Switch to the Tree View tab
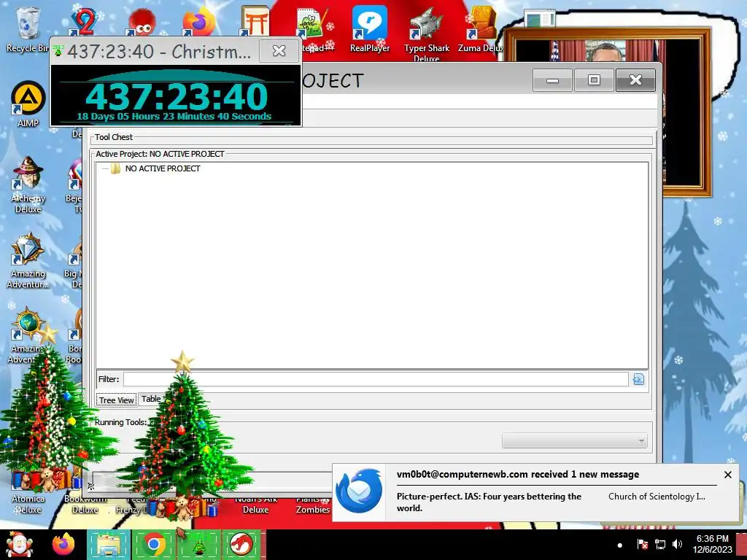The height and width of the screenshot is (560, 747). [x=116, y=400]
